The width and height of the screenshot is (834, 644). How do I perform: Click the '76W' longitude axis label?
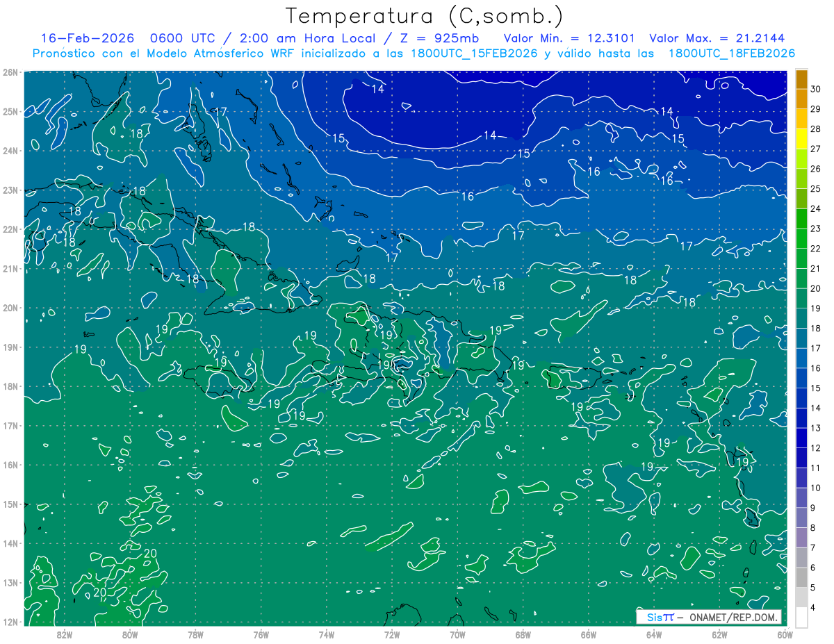(x=261, y=634)
